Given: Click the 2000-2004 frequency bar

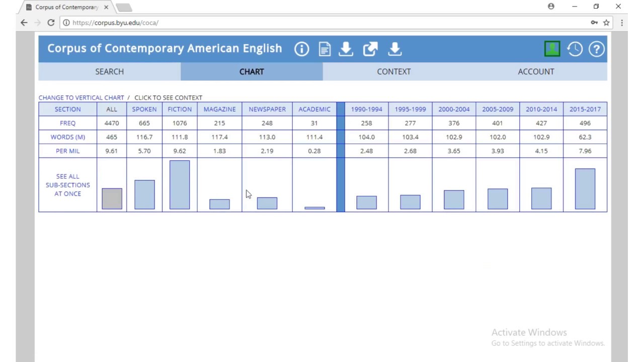Looking at the screenshot, I should tap(454, 200).
